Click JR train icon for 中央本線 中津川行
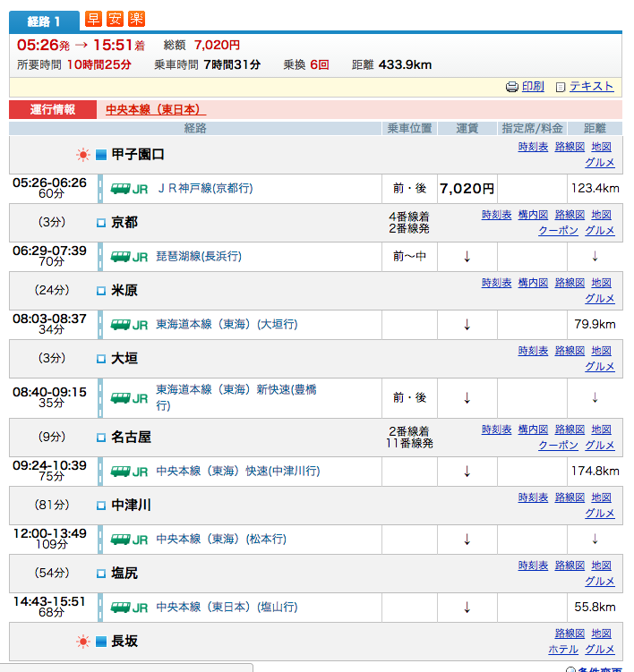Screen dimensions: 634x672 pos(129,472)
